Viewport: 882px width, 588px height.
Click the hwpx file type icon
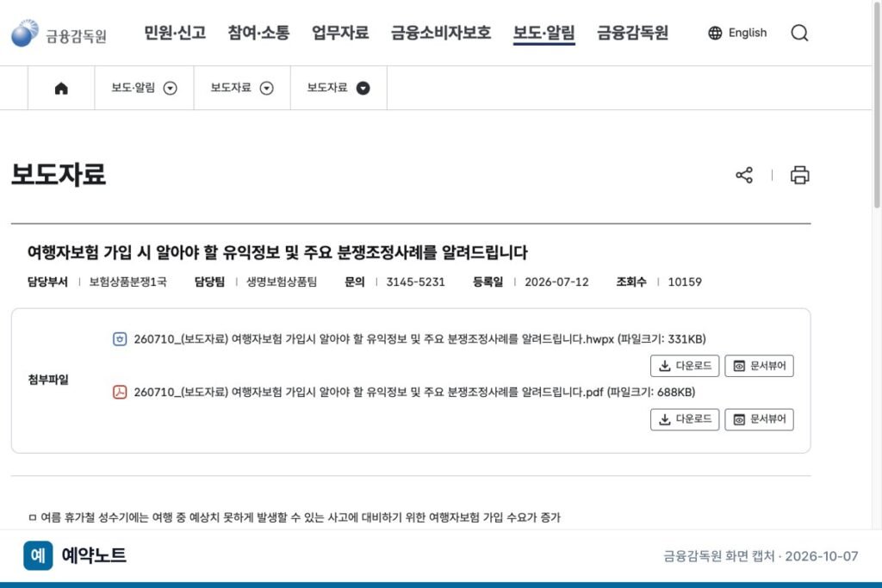120,339
